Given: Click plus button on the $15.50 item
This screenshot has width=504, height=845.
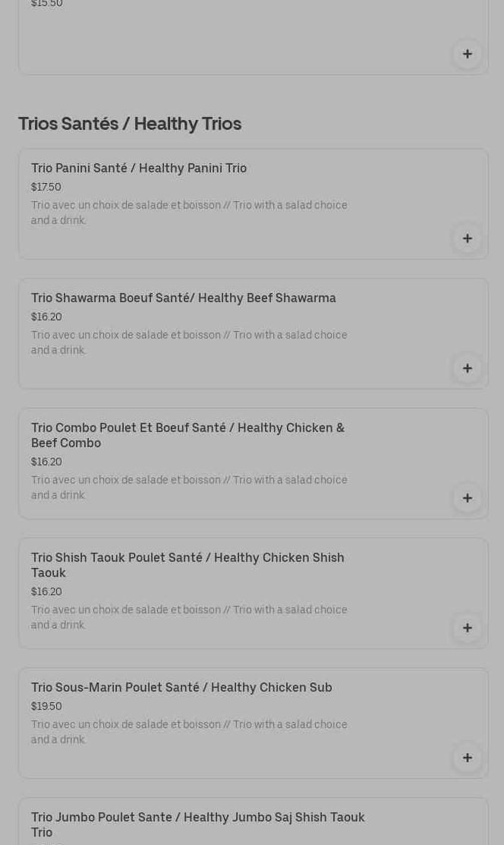Looking at the screenshot, I should (x=468, y=54).
